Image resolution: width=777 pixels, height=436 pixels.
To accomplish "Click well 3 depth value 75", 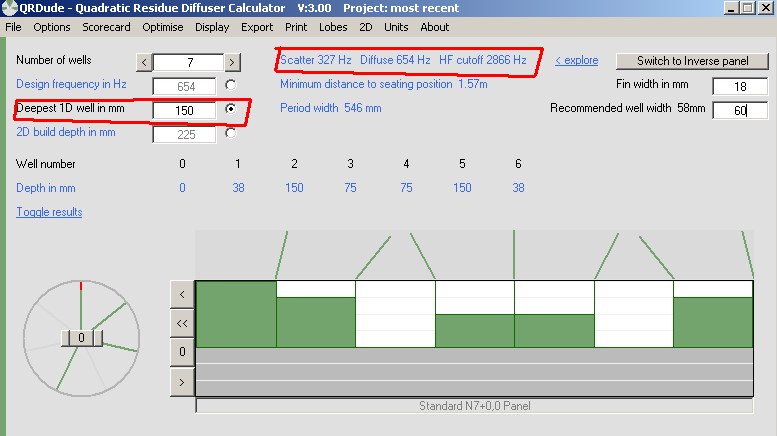I will 350,188.
